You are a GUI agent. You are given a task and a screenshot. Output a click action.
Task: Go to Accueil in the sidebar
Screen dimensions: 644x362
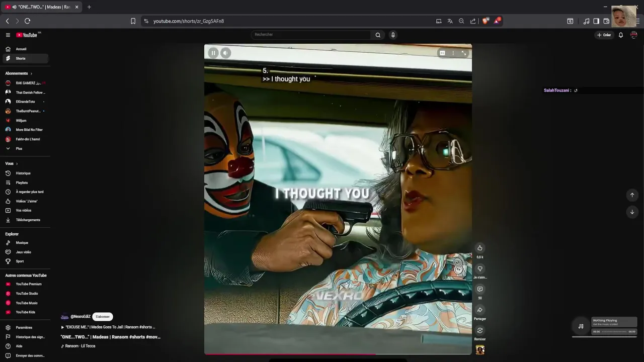[x=25, y=49]
